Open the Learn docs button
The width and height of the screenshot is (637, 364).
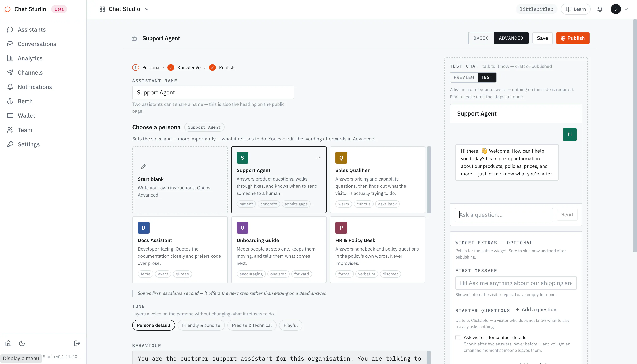(575, 9)
